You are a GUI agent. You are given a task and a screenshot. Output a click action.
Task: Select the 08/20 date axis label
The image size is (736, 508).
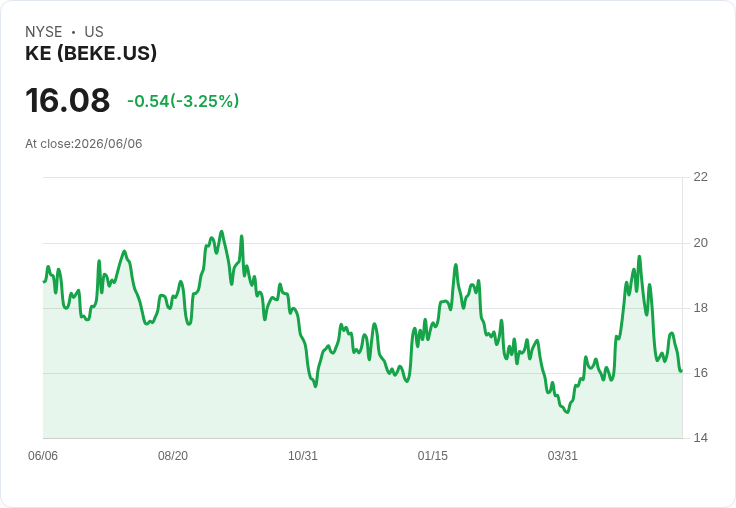pyautogui.click(x=173, y=455)
